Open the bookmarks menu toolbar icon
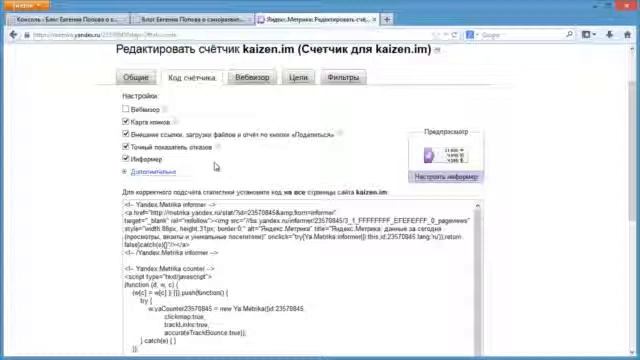 tap(586, 35)
